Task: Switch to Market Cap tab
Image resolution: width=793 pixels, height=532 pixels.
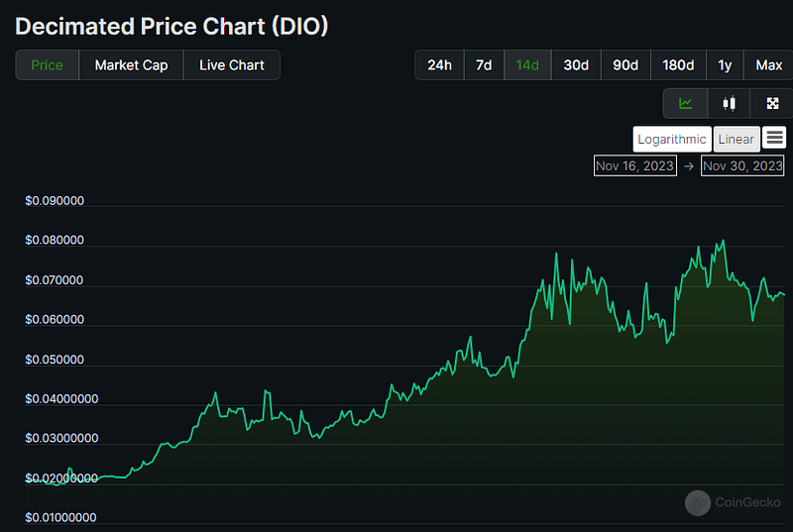Action: click(131, 65)
